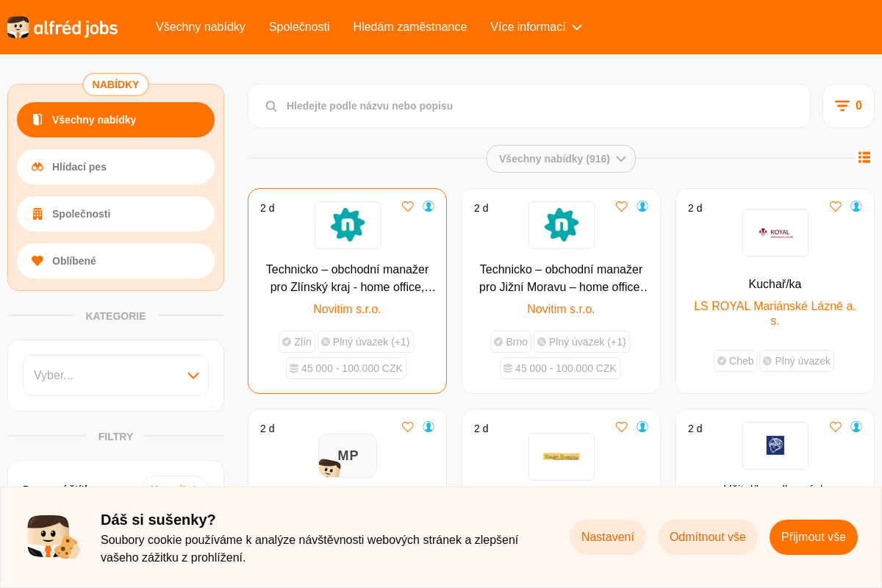This screenshot has height=588, width=882.
Task: Click Plný úvazek (+1) tag on Brno card
Action: click(581, 342)
